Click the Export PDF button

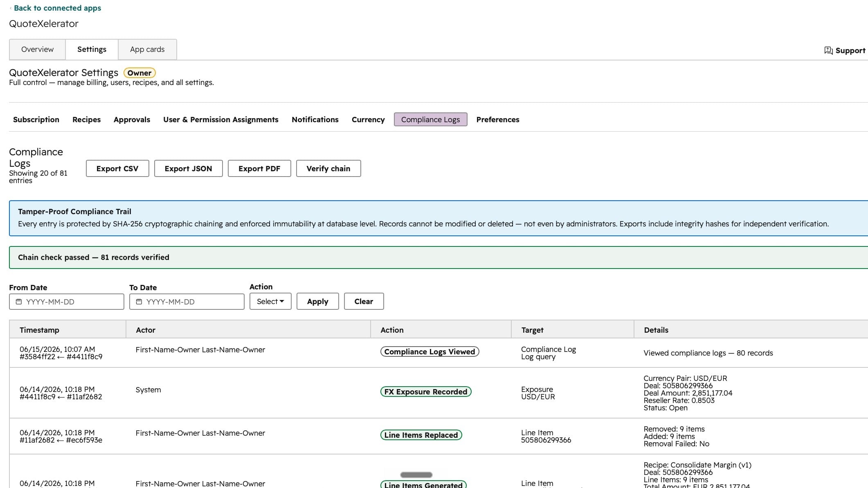tap(259, 168)
